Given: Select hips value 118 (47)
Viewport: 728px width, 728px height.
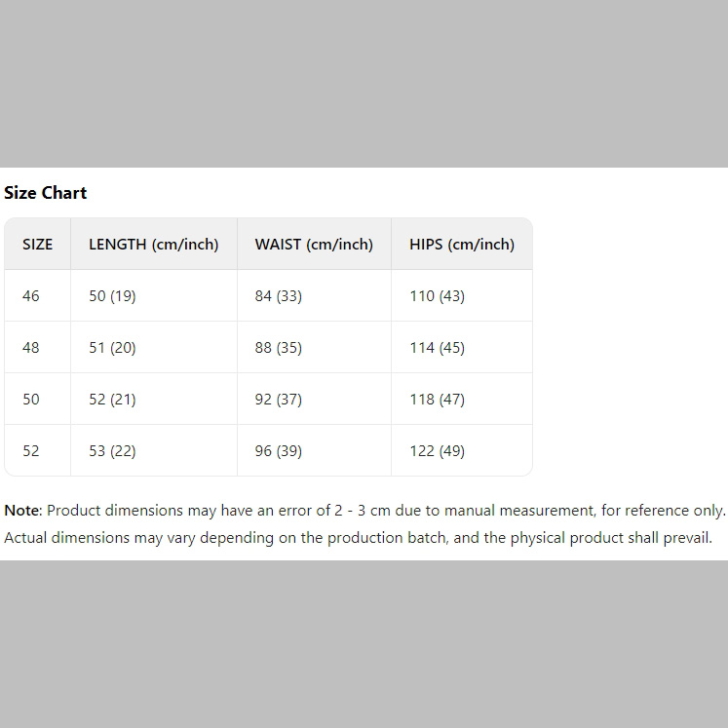Looking at the screenshot, I should coord(438,400).
